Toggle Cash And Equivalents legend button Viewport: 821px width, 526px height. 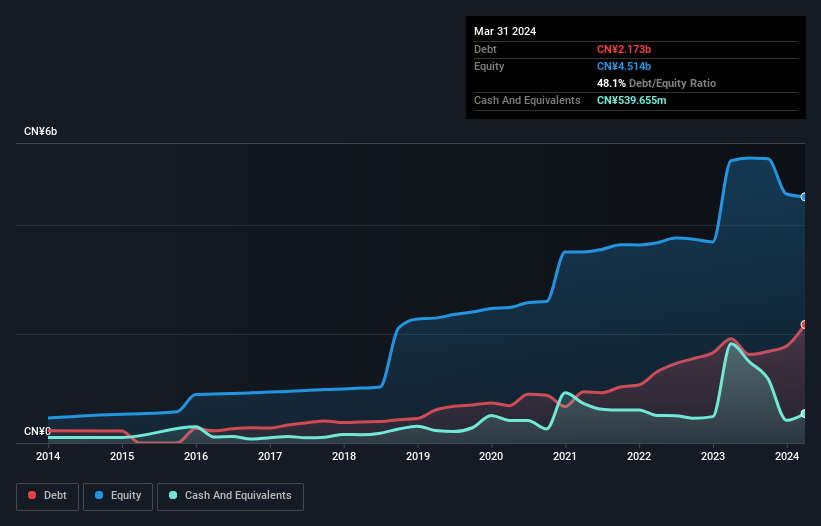click(x=230, y=496)
